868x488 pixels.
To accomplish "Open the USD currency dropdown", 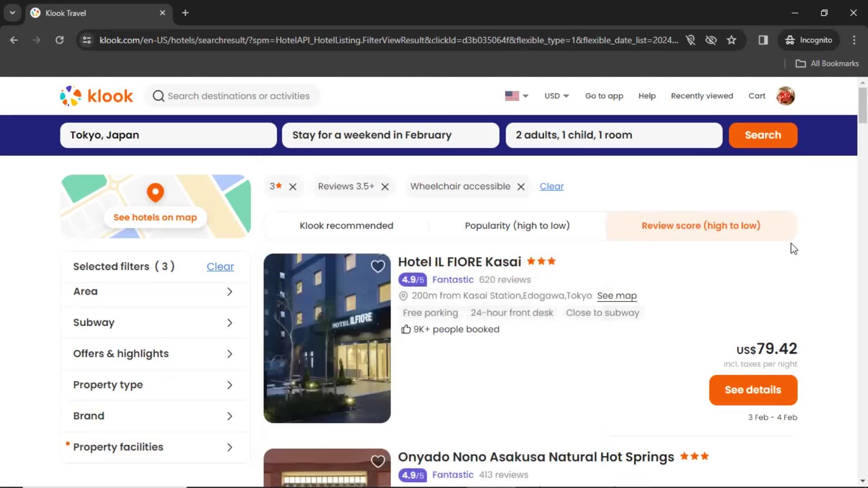I will (x=557, y=96).
